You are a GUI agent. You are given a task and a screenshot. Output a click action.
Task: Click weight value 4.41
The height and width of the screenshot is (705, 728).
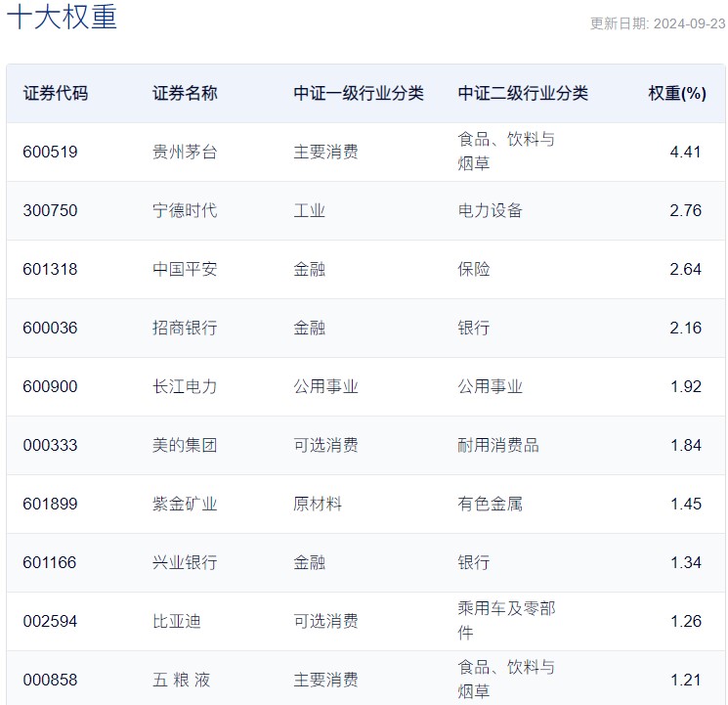tap(685, 152)
